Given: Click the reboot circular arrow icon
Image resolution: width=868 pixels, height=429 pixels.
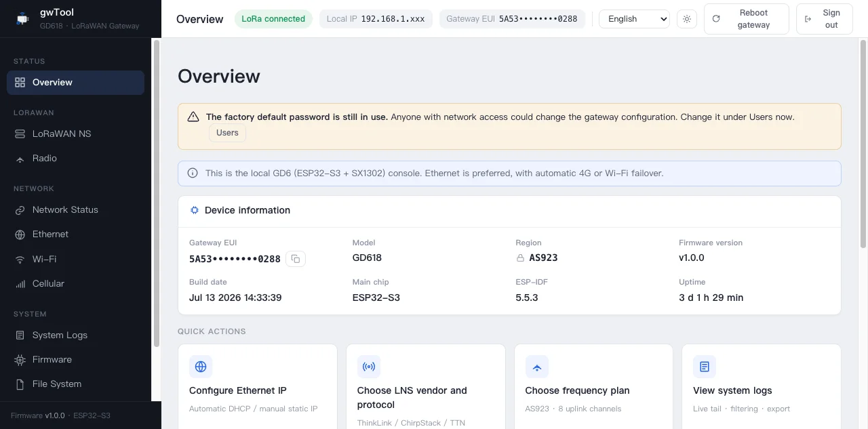Looking at the screenshot, I should point(716,19).
